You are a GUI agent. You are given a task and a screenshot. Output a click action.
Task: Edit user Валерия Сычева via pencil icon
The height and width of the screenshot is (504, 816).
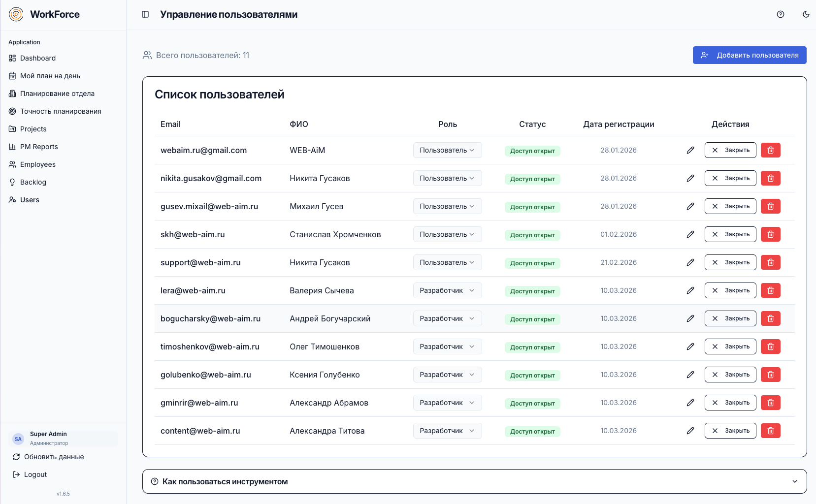690,290
